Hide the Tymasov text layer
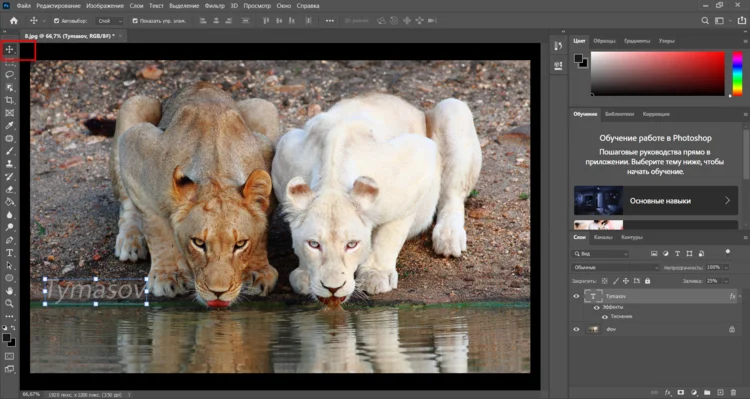750x399 pixels. pos(576,296)
